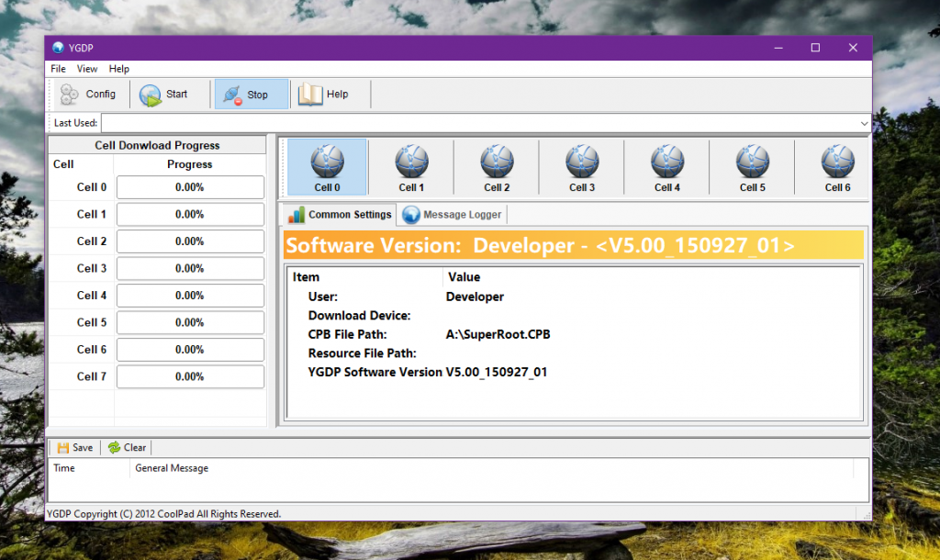
Task: Open the View menu
Action: tap(87, 68)
